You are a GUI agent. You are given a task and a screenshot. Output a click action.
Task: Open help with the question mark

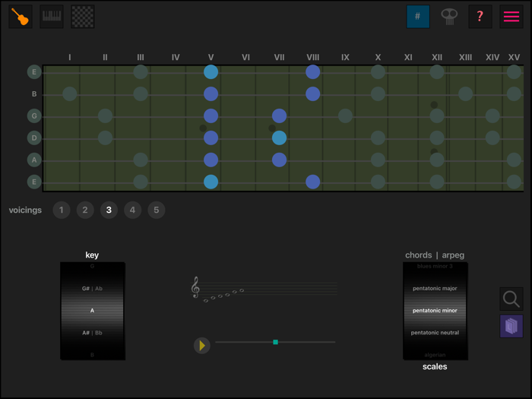click(480, 16)
